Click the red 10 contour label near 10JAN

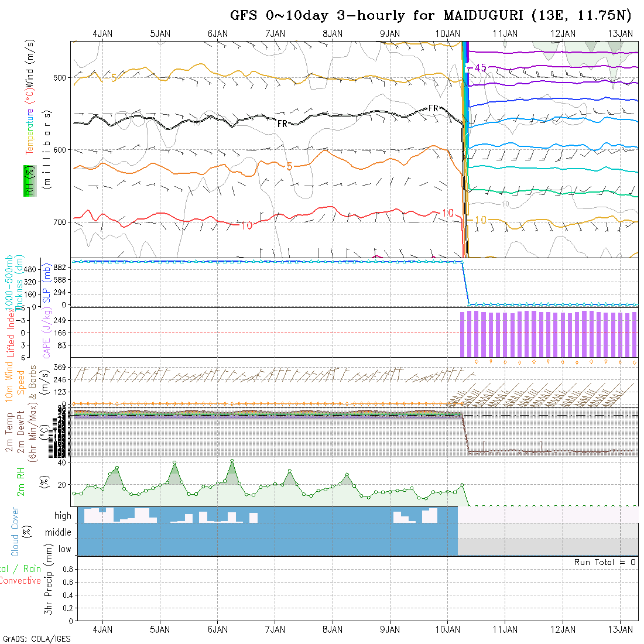[448, 213]
